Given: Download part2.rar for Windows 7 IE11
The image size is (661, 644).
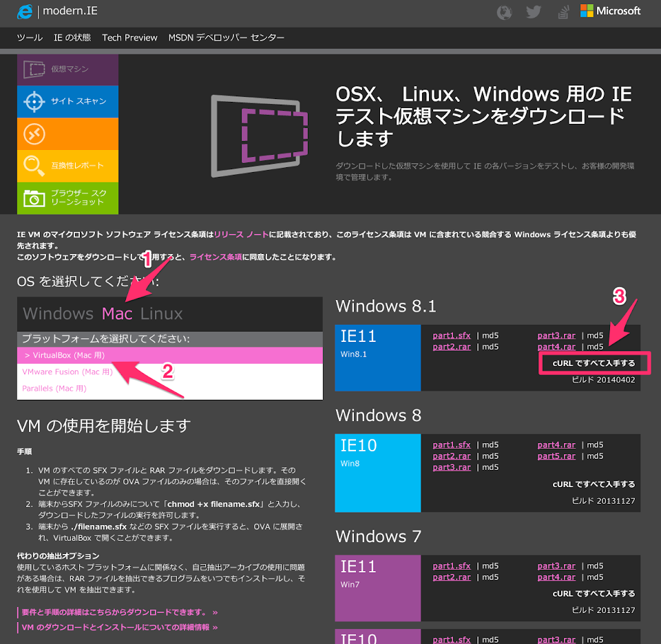Looking at the screenshot, I should tap(452, 577).
